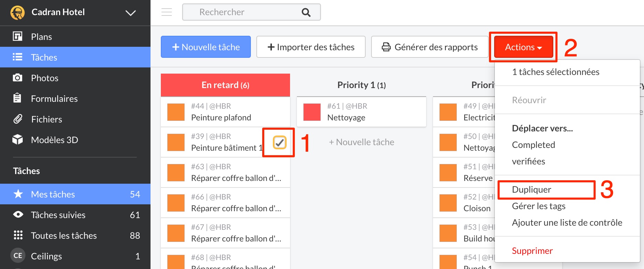Click the Plans blueprint icon in sidebar
Screen dimensions: 644x269
pyautogui.click(x=18, y=36)
